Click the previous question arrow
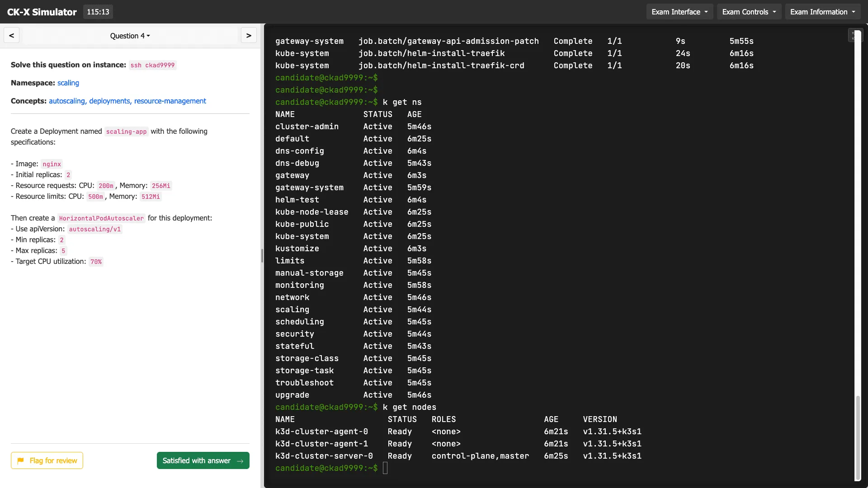Viewport: 868px width, 488px height. tap(11, 35)
